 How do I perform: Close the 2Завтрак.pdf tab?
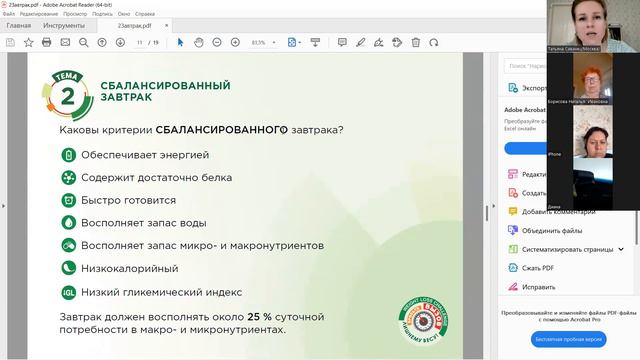click(167, 26)
